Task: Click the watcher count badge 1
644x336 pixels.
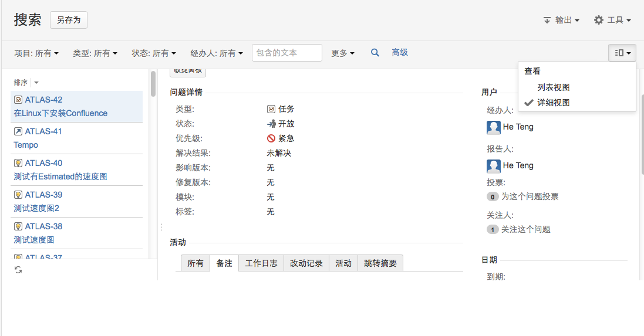Action: click(x=493, y=230)
